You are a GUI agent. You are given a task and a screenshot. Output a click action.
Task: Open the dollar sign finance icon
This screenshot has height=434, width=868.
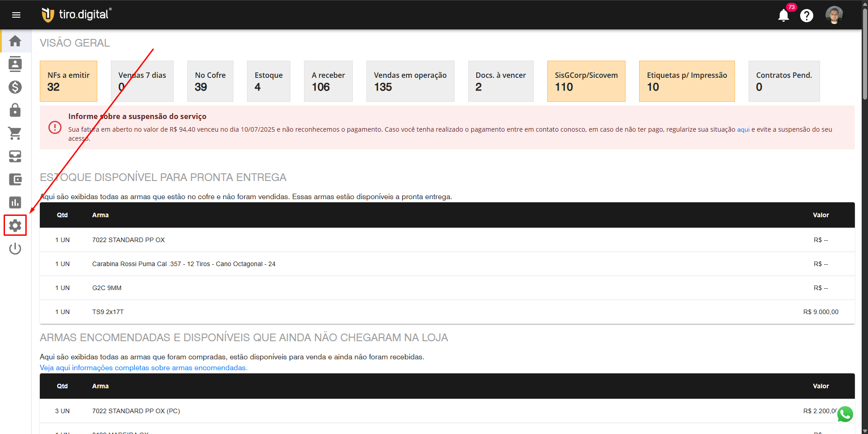click(x=15, y=87)
